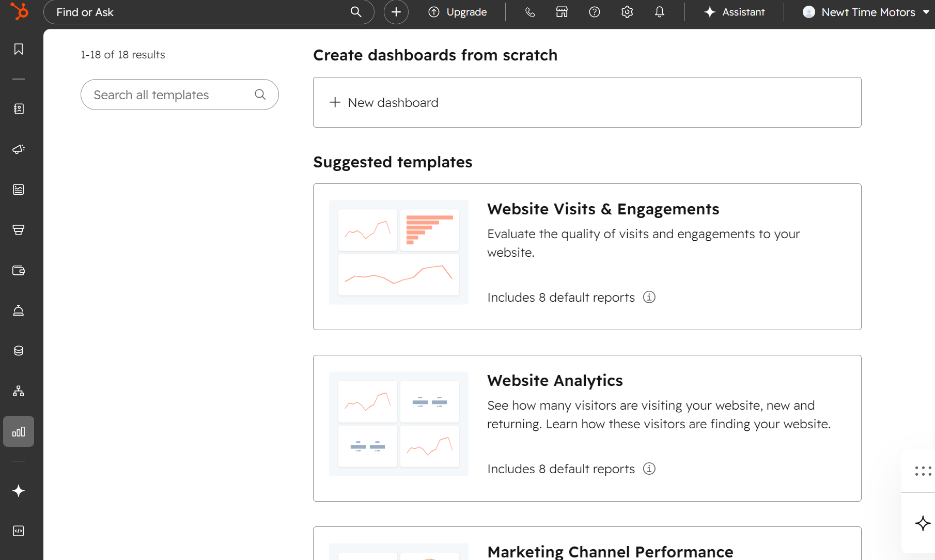Show info for Website Analytics default reports
Viewport: 935px width, 560px height.
(x=649, y=469)
